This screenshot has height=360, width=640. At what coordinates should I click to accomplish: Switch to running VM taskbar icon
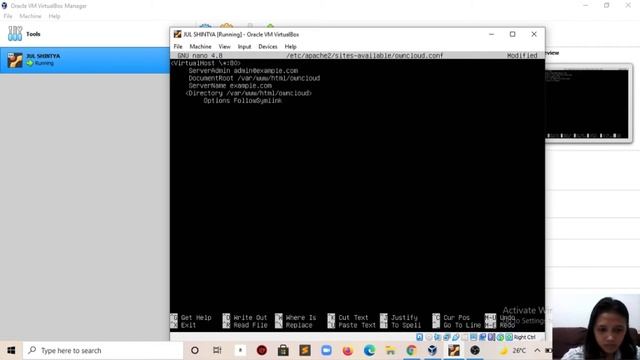(453, 350)
